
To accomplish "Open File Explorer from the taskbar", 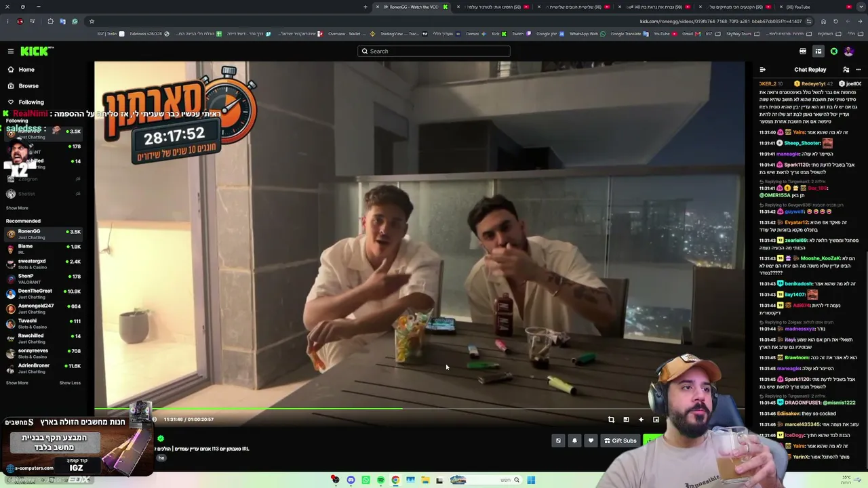I will [x=425, y=480].
